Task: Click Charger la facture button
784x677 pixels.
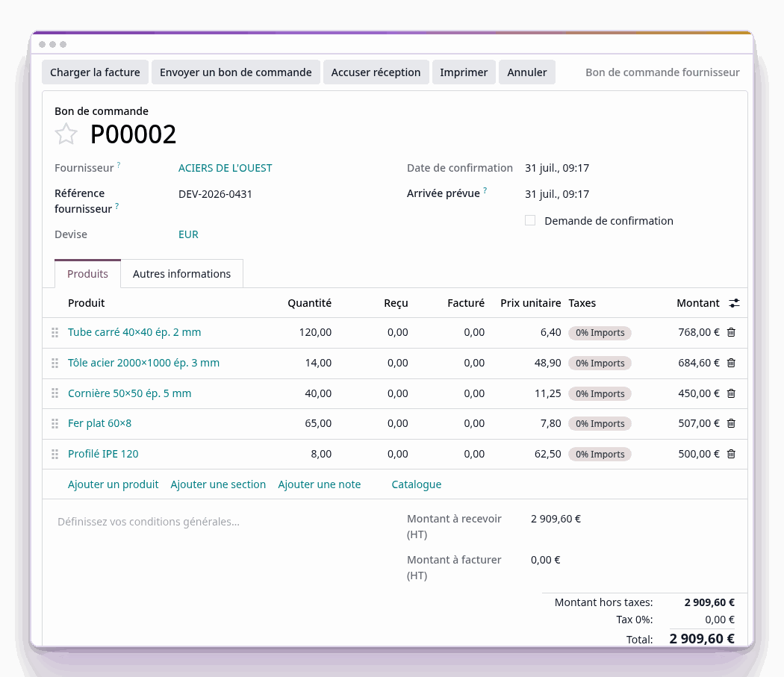Action: (x=95, y=72)
